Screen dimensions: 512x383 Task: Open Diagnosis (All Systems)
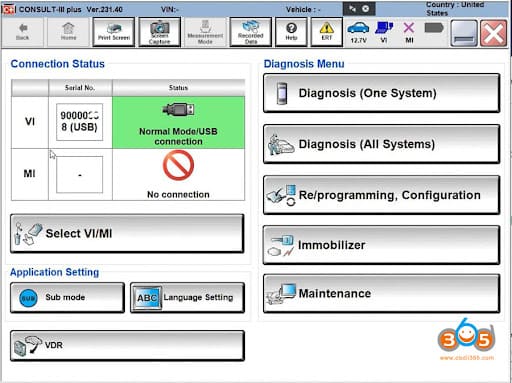click(381, 144)
